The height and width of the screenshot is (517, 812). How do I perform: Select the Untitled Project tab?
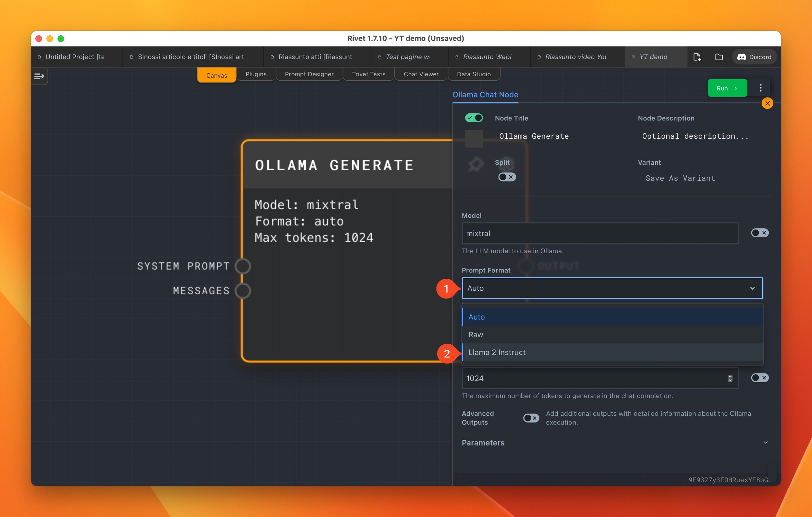77,57
